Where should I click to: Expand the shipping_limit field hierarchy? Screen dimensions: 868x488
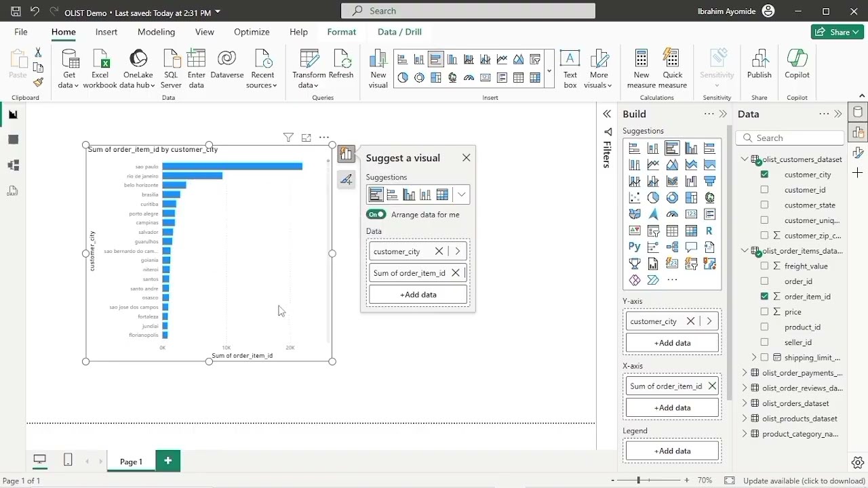click(x=753, y=357)
